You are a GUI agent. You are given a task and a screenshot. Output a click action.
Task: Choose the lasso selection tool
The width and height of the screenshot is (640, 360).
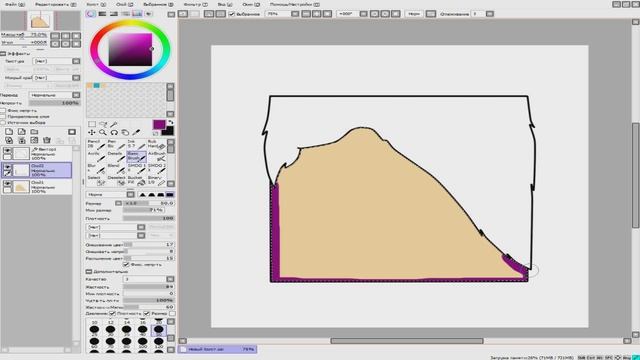(103, 124)
